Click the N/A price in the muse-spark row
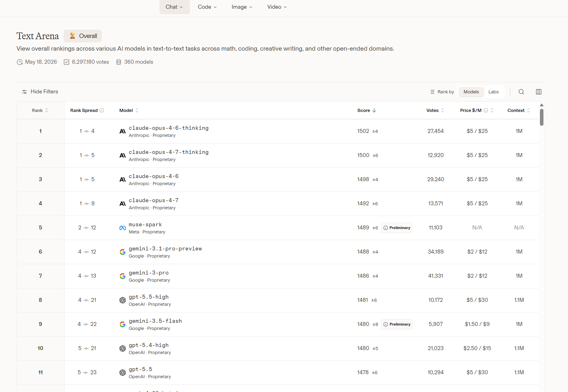 [477, 228]
